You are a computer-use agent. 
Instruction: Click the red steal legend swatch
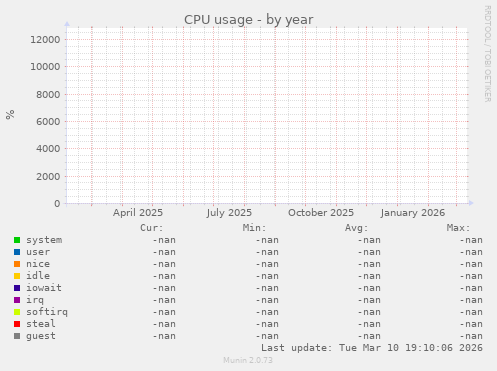[x=17, y=324]
